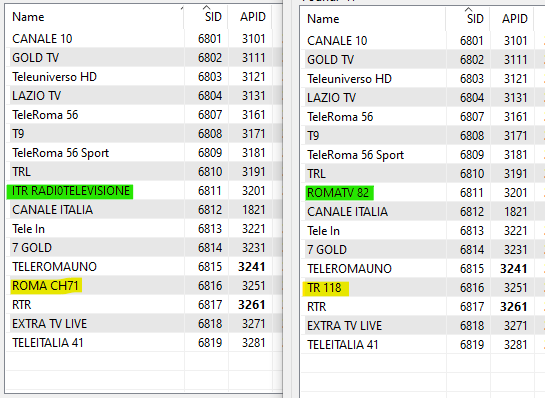Click SID 6819 in right TELEITALIA 41 row

(472, 345)
